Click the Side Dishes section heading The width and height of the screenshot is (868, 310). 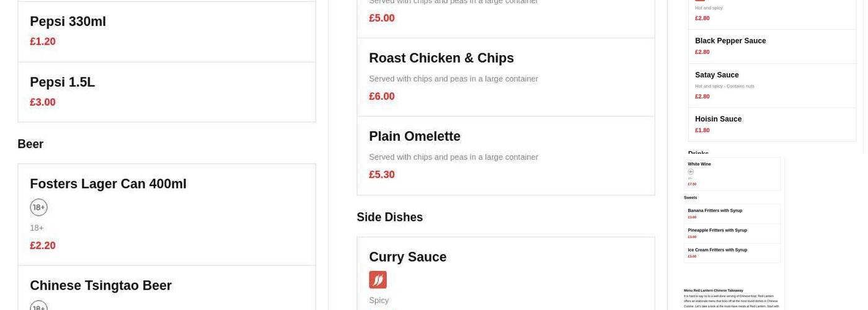pos(389,218)
